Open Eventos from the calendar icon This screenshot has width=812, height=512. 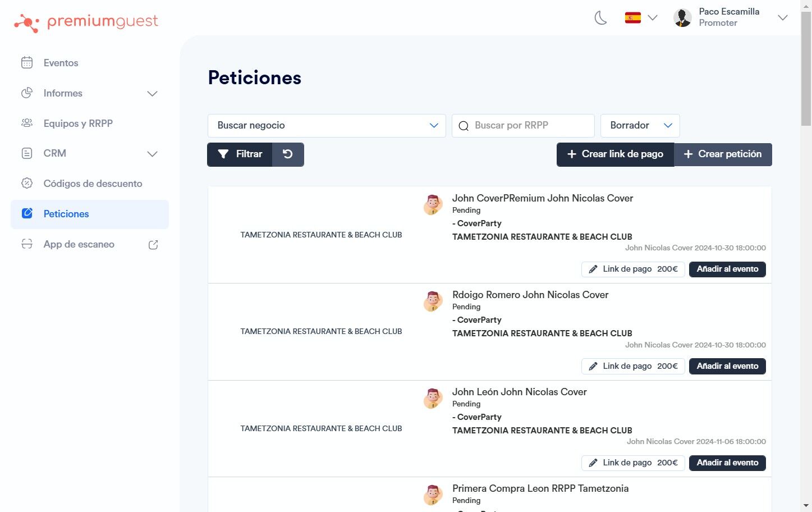click(27, 63)
